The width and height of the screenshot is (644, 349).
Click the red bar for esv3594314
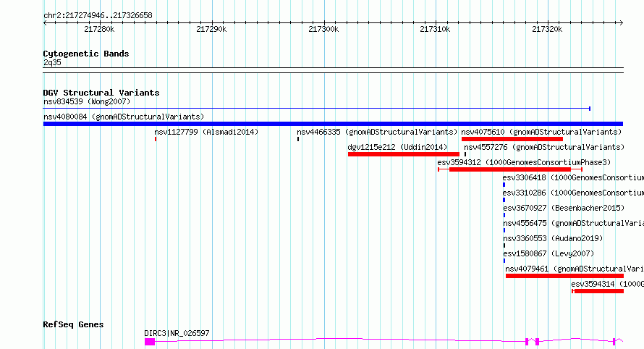click(x=599, y=291)
